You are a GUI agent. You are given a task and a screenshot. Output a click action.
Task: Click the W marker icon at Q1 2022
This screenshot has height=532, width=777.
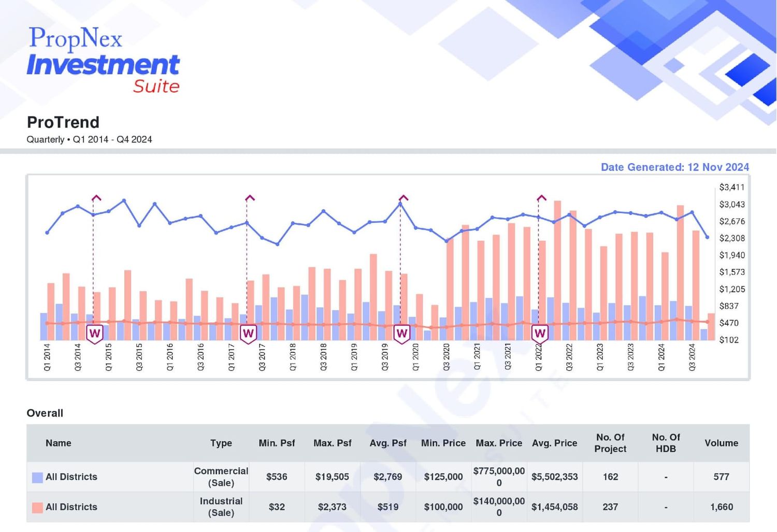(540, 334)
